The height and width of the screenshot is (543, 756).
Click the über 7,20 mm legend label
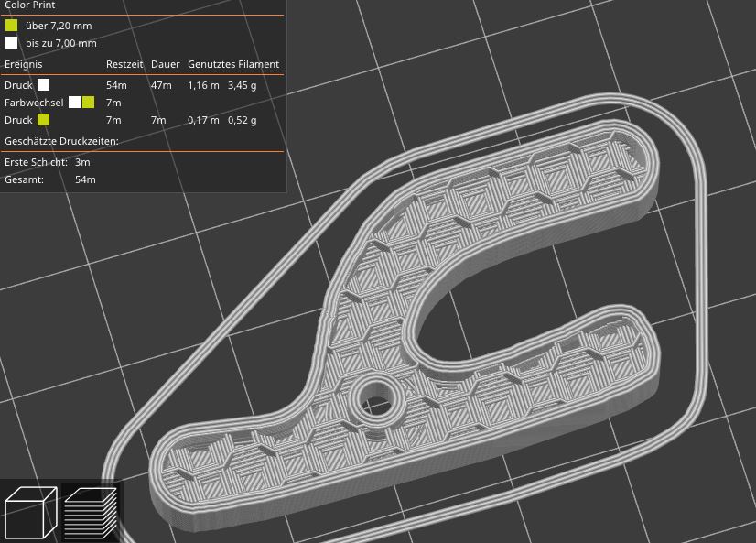[59, 26]
